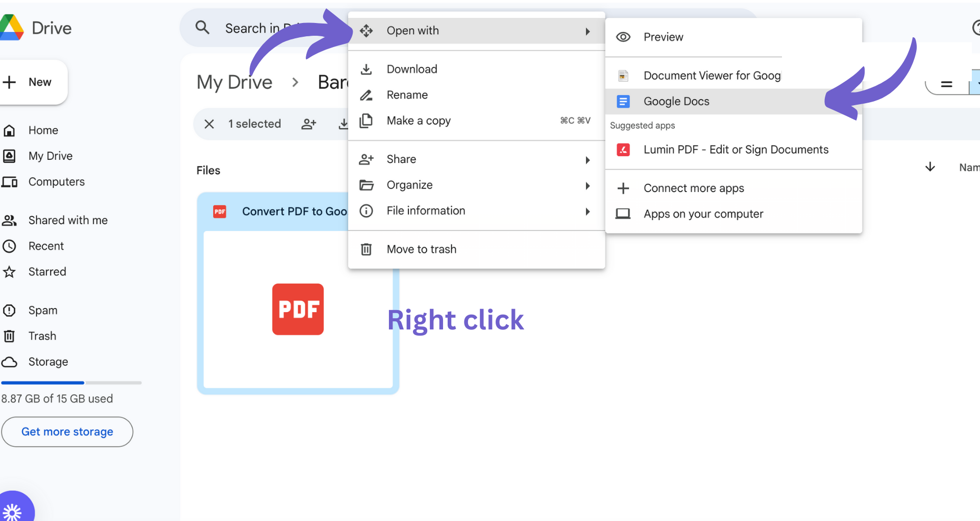The image size is (980, 521).
Task: Open Shared with me
Action: (67, 220)
